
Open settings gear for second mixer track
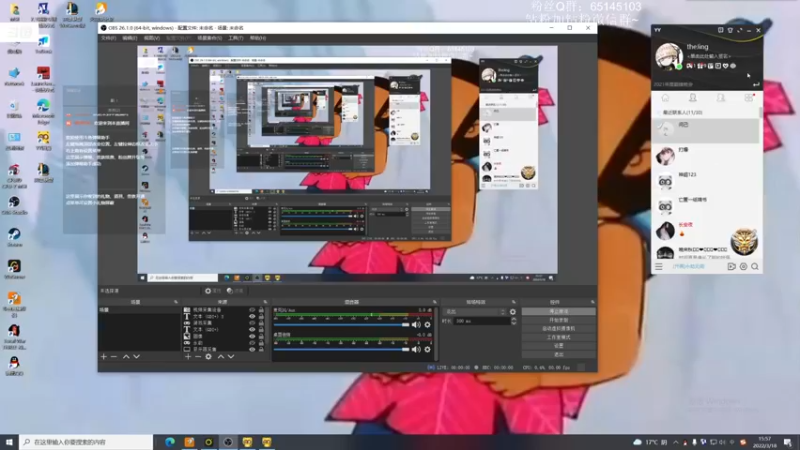coord(428,349)
